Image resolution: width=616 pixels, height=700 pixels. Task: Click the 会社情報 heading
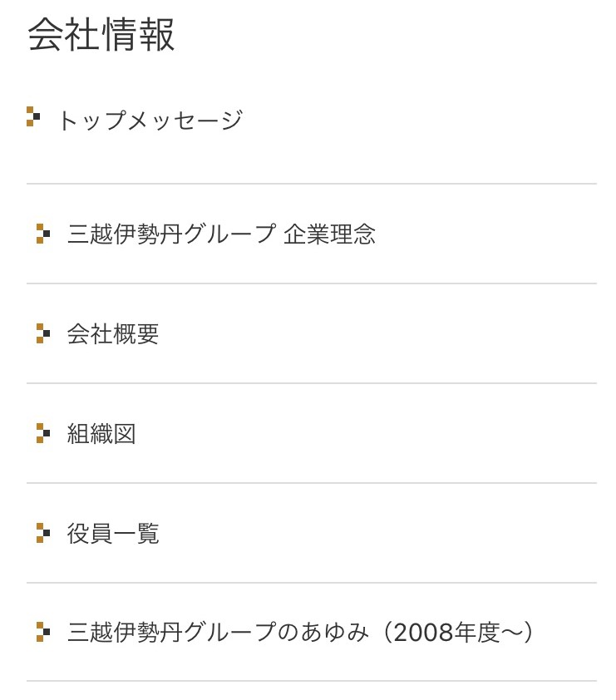point(101,34)
